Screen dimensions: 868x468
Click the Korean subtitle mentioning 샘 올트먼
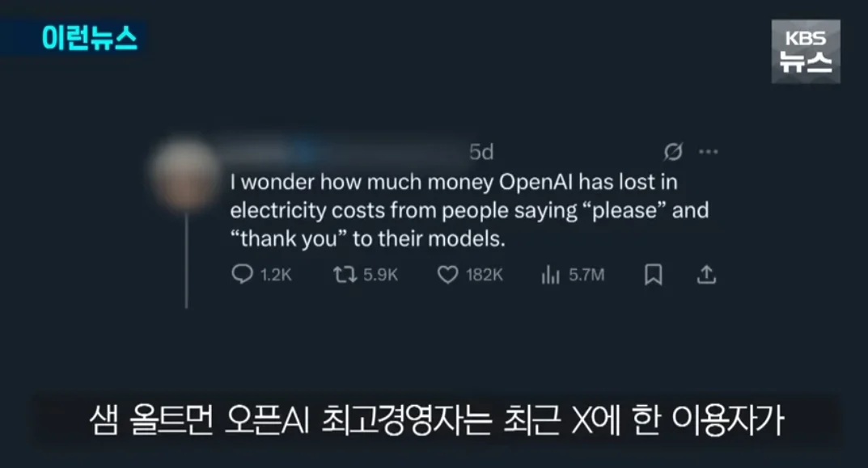point(437,420)
